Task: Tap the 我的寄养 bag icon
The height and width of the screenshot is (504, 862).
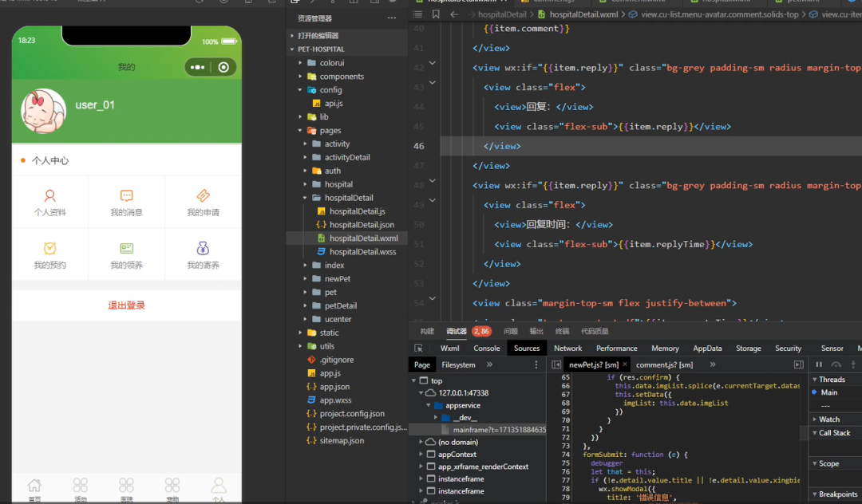Action: click(203, 248)
